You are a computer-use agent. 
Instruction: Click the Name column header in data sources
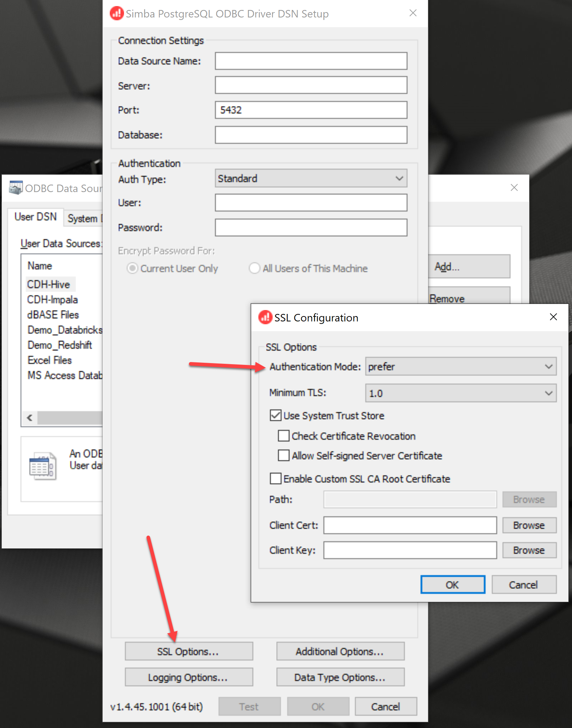(40, 266)
